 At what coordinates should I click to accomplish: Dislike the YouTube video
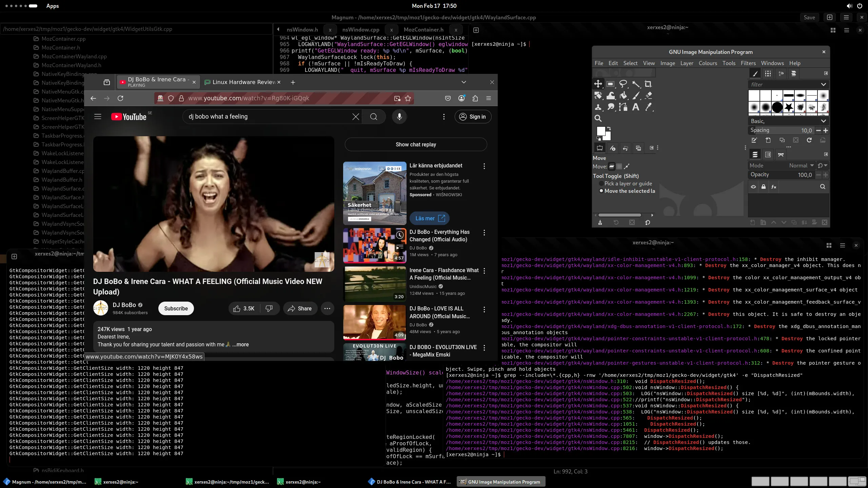[269, 308]
